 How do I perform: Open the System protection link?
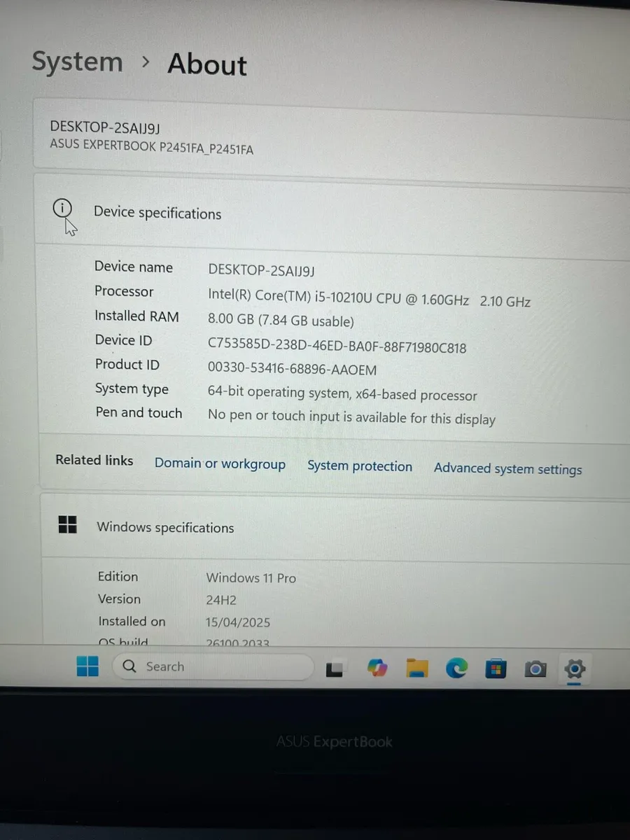point(360,466)
